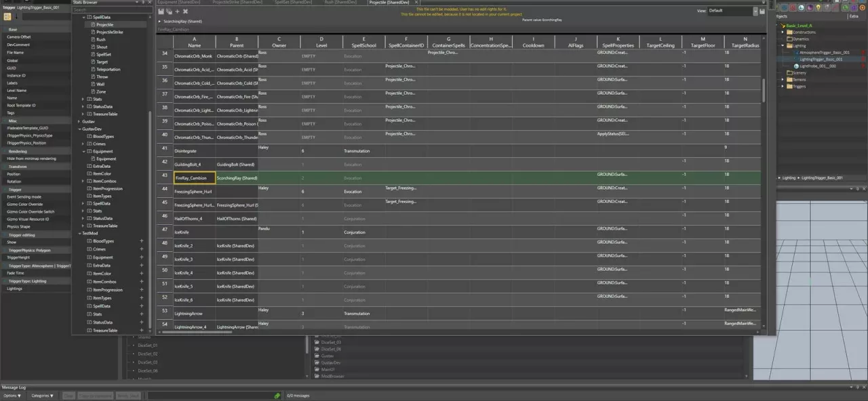Switch to the SpellSet [SharedDev] tab
The width and height of the screenshot is (868, 401).
coord(292,3)
